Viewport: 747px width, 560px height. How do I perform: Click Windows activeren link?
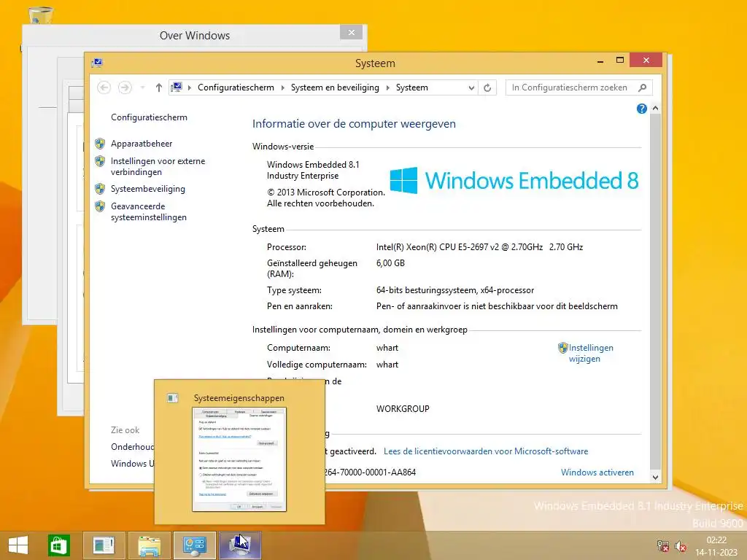[x=597, y=472]
